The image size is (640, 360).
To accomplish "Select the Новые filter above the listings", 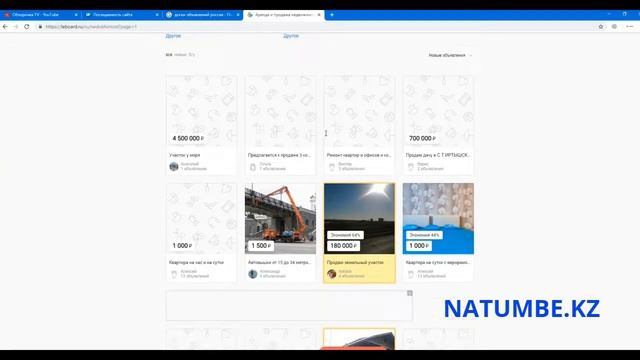I will click(180, 55).
